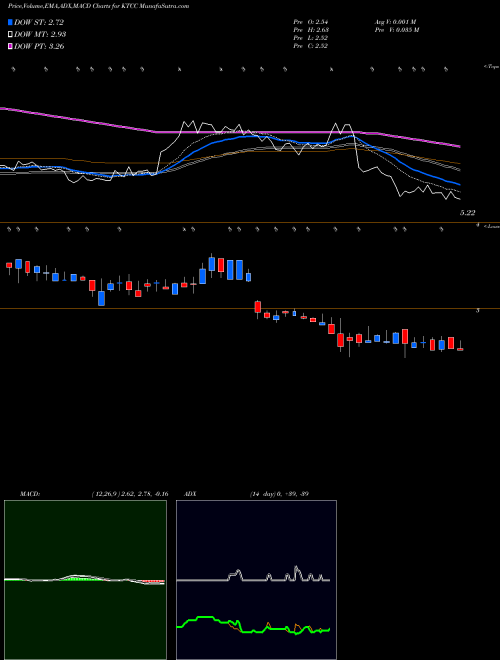Screen dimensions: 500x660
Task: Click the 'Pre V: 0.035 M' volume text
Action: (x=396, y=30)
